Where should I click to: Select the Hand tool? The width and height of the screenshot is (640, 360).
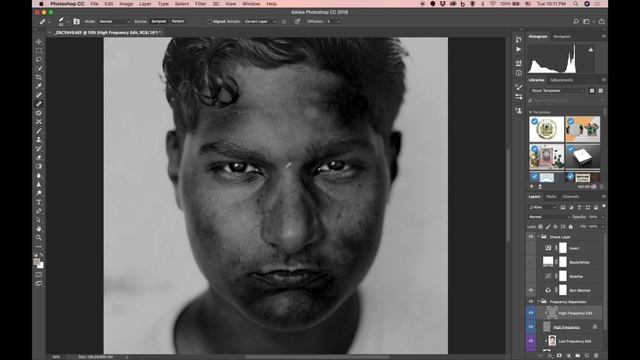(x=39, y=229)
